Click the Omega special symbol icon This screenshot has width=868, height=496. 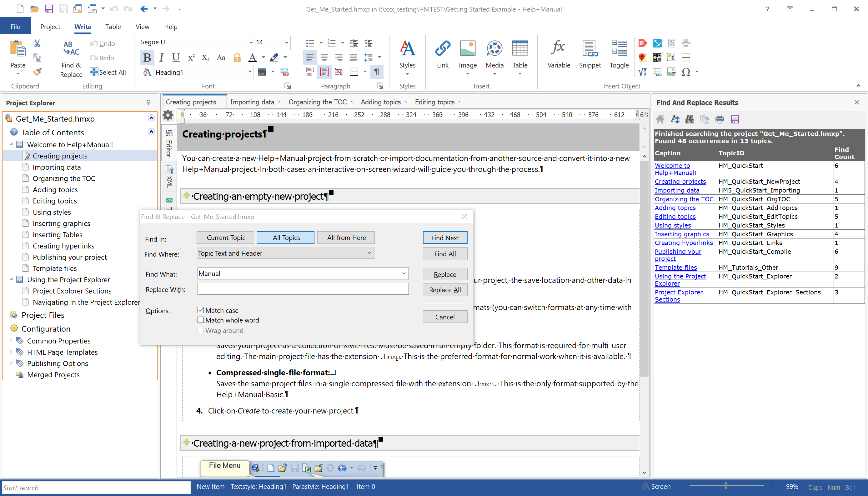pyautogui.click(x=686, y=72)
